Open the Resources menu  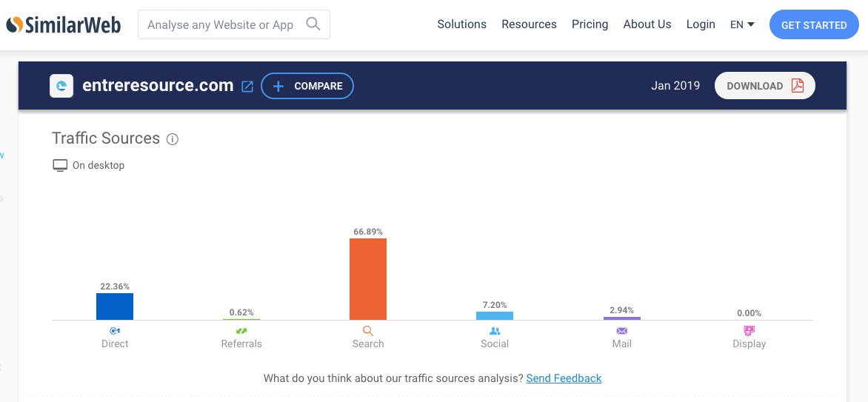click(x=529, y=24)
